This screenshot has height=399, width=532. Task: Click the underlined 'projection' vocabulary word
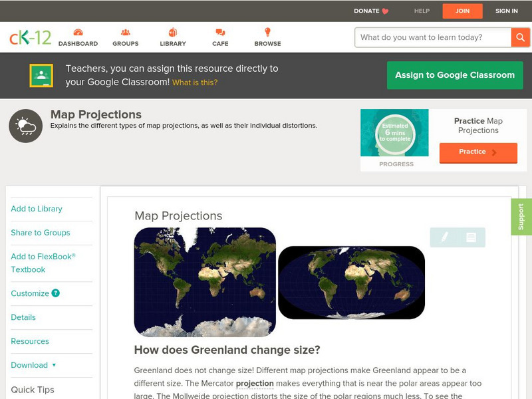click(x=255, y=384)
